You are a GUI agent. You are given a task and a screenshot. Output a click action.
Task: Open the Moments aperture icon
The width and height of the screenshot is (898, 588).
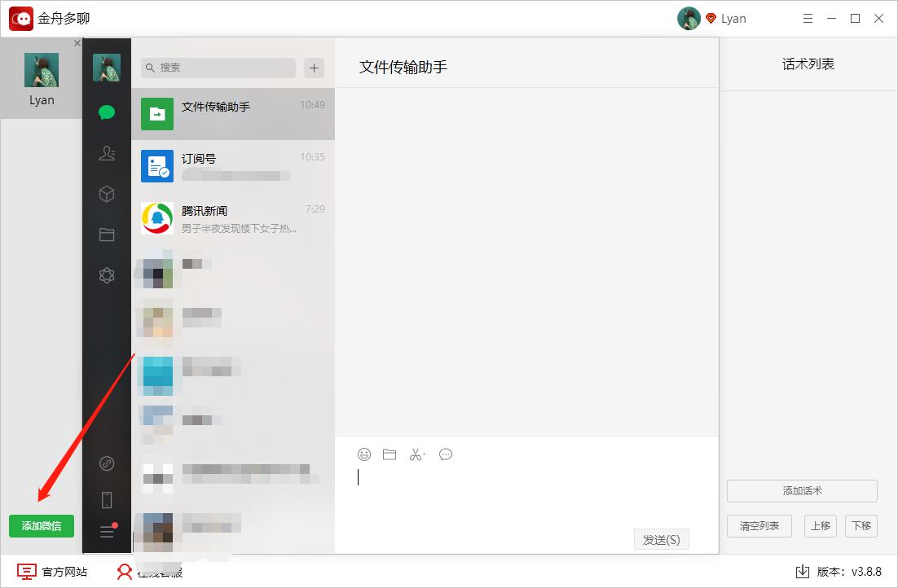[107, 275]
